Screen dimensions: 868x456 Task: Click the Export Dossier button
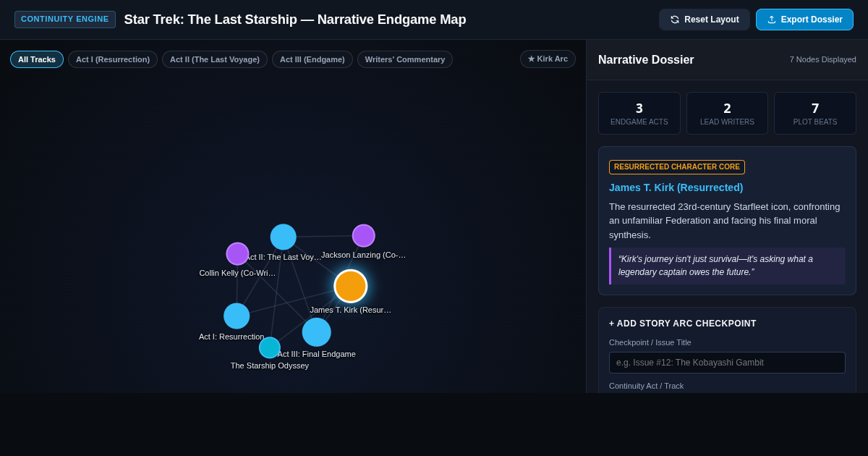tap(804, 20)
